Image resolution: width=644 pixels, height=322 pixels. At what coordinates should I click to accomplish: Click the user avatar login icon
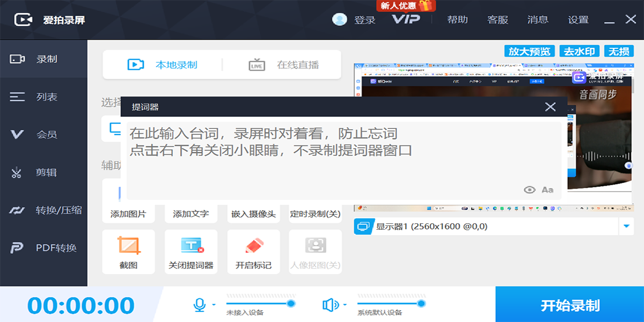(x=340, y=20)
